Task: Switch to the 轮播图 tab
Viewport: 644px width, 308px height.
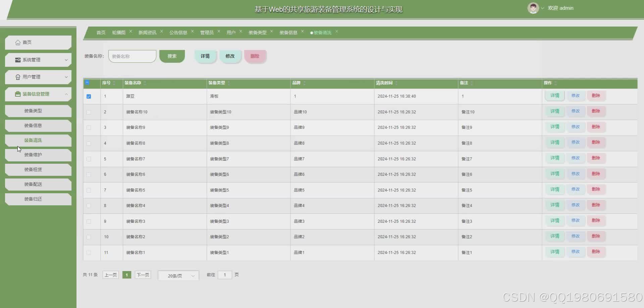Action: (x=119, y=33)
